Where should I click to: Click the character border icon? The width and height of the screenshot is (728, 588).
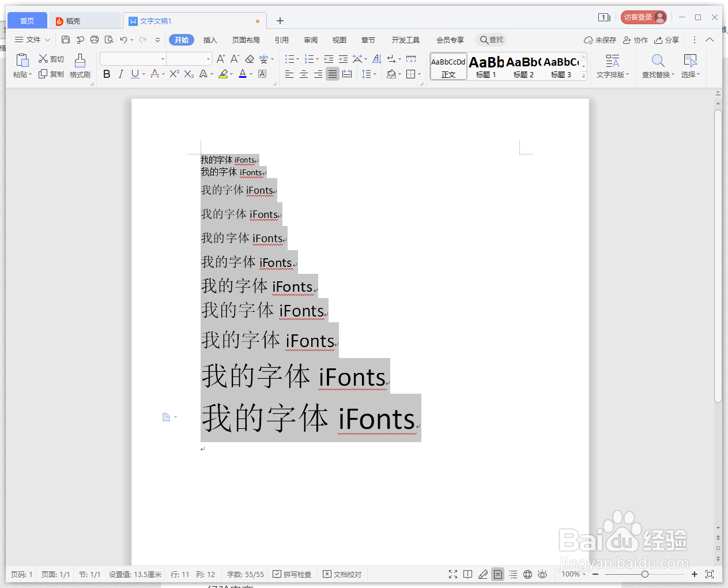click(x=262, y=74)
